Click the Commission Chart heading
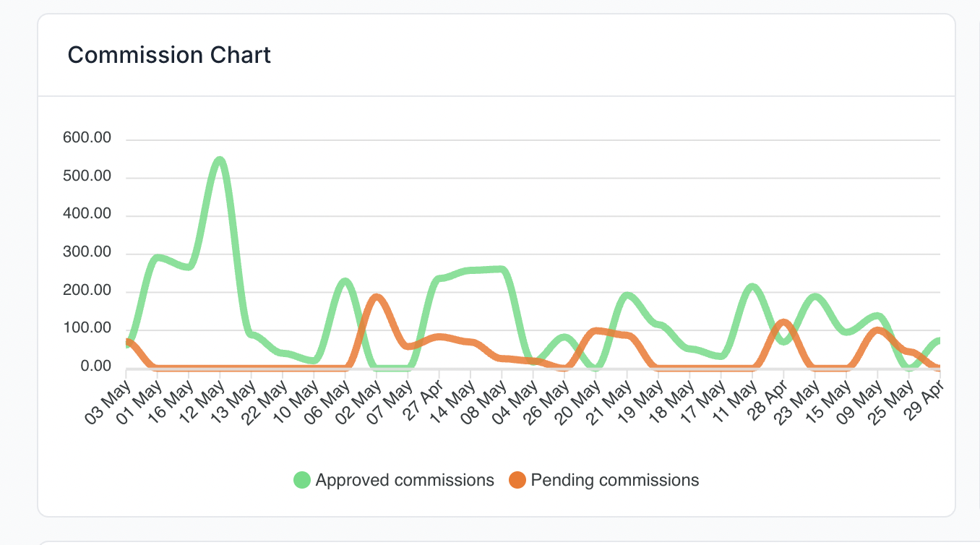980x545 pixels. 169,55
